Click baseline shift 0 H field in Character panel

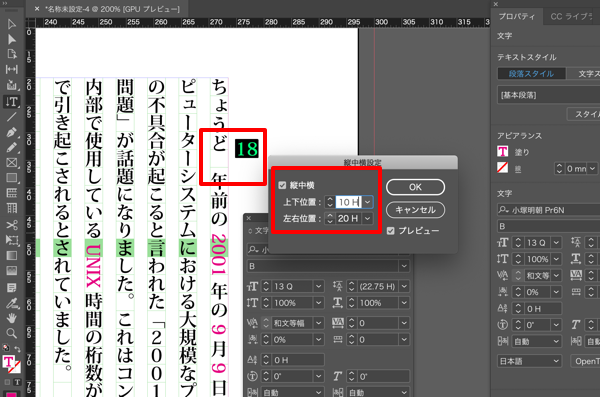pos(297,360)
